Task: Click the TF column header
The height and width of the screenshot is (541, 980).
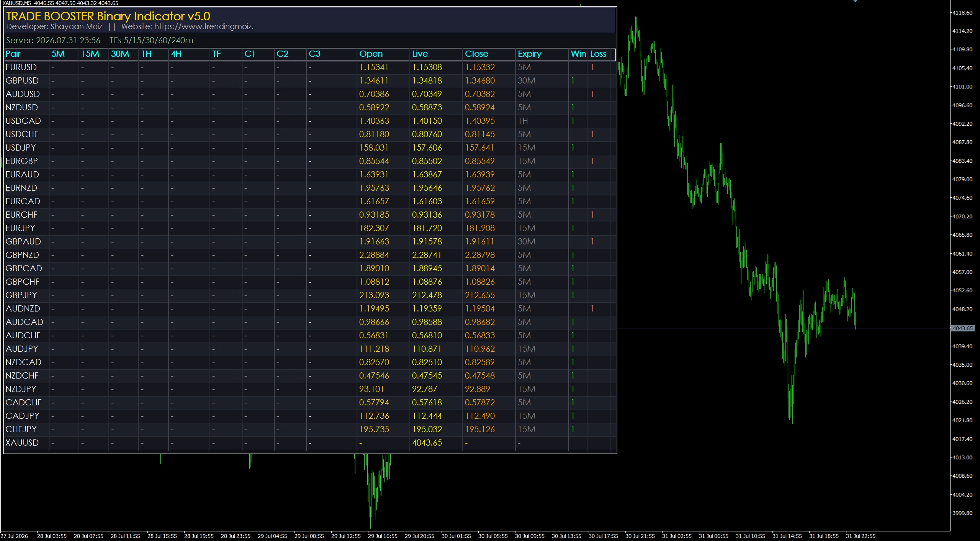Action: (x=216, y=54)
